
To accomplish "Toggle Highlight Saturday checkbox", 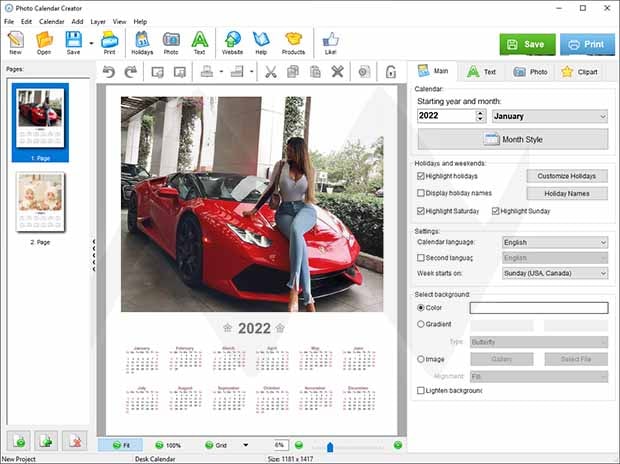I will (421, 211).
